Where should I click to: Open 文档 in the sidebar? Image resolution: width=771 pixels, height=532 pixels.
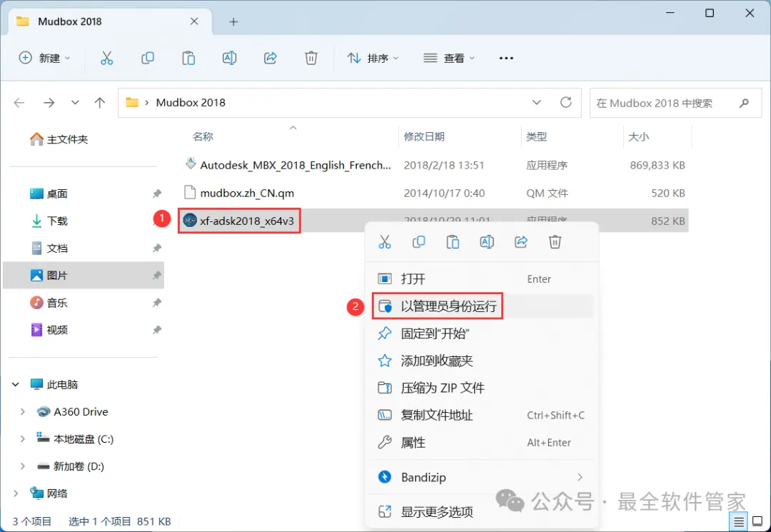(x=84, y=249)
